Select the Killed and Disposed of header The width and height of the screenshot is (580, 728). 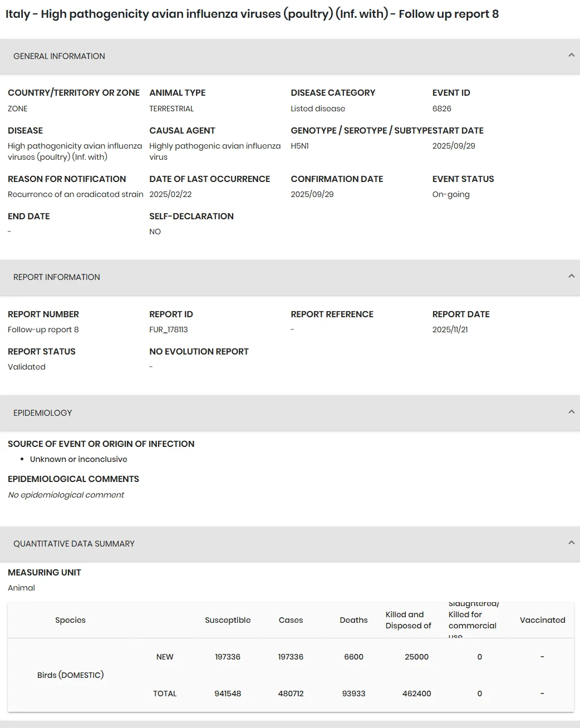click(409, 620)
